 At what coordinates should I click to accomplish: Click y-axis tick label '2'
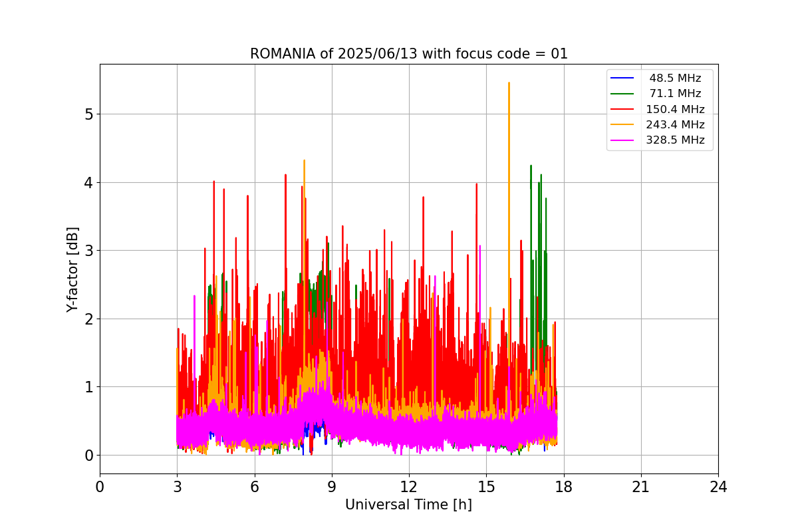[x=88, y=319]
